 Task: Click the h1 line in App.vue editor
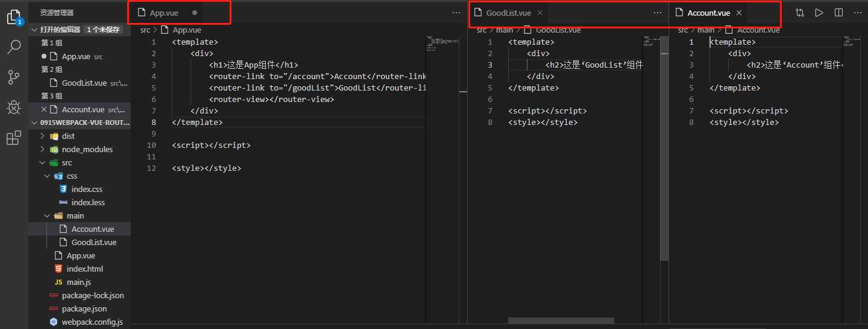tap(254, 65)
